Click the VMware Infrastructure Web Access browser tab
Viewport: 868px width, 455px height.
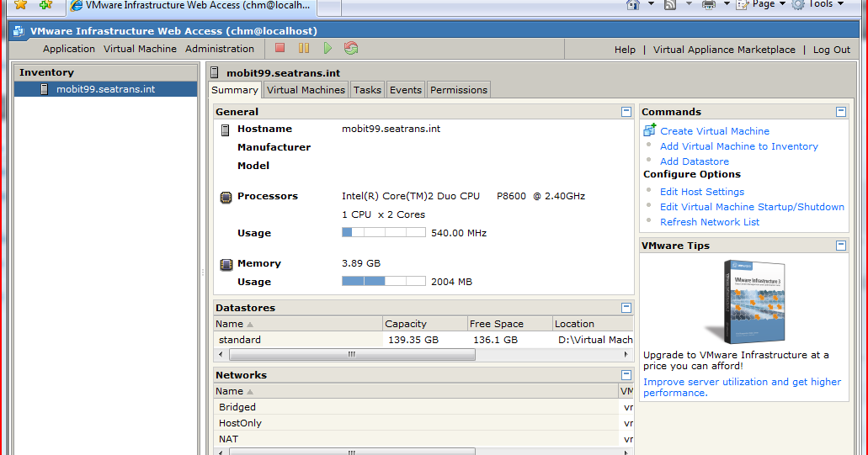pyautogui.click(x=191, y=6)
